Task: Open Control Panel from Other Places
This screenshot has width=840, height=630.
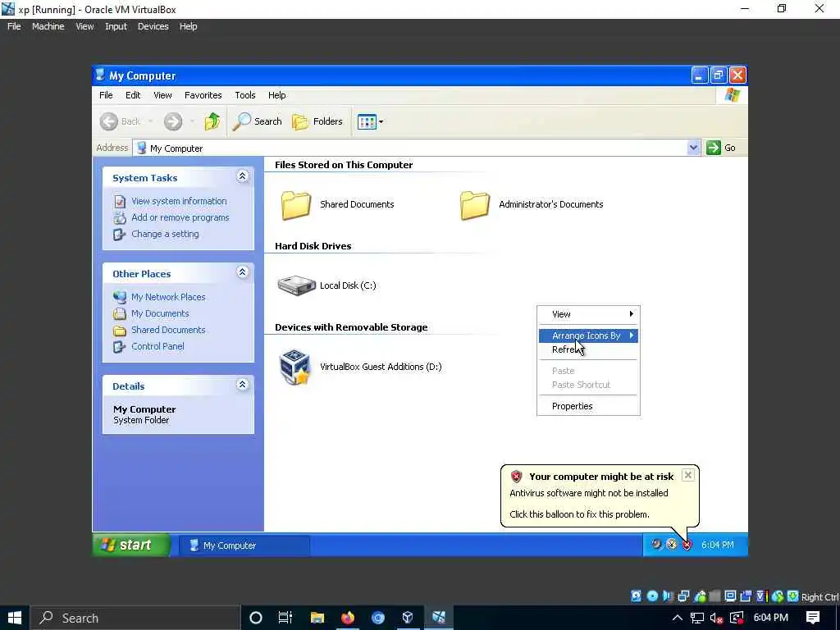Action: tap(157, 347)
